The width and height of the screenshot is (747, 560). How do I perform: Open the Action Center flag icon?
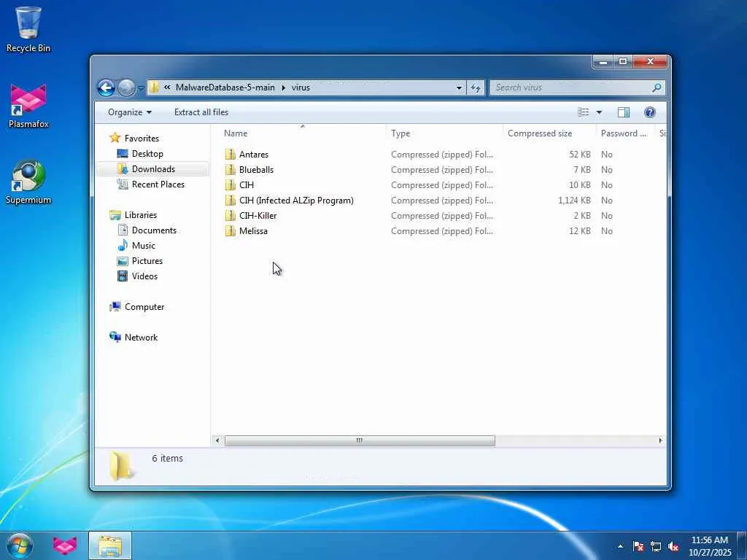(x=638, y=546)
